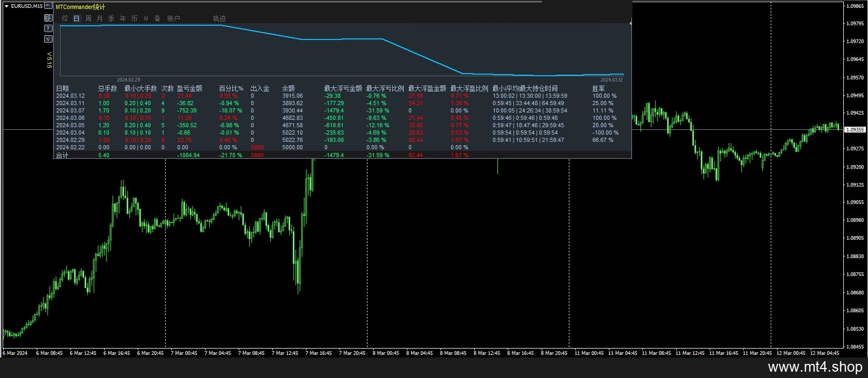Click the 日期 column header

[x=63, y=88]
